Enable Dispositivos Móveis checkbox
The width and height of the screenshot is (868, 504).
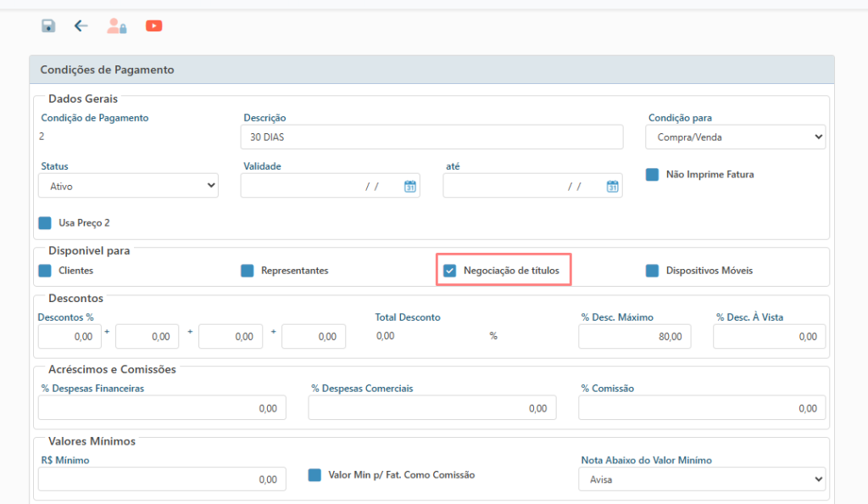(652, 271)
